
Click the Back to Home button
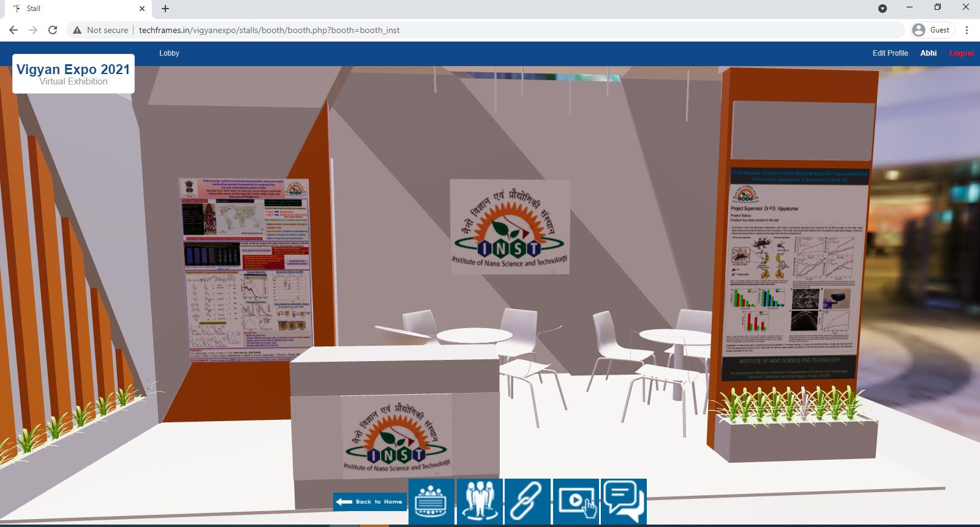pyautogui.click(x=370, y=501)
